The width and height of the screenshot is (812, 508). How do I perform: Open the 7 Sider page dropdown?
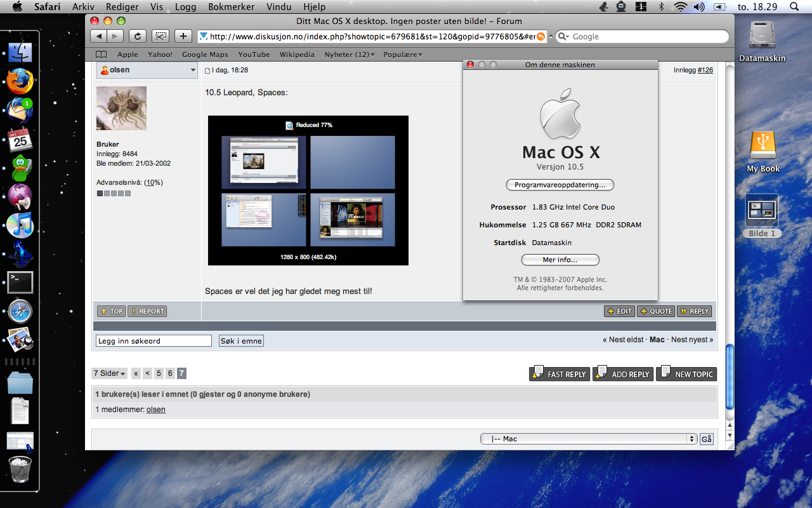tap(109, 373)
